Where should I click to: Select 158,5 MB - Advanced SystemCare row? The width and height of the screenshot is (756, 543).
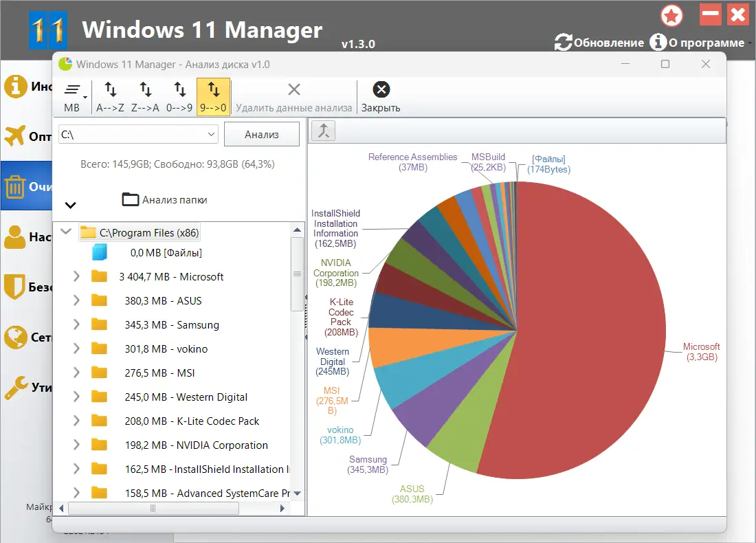(208, 494)
